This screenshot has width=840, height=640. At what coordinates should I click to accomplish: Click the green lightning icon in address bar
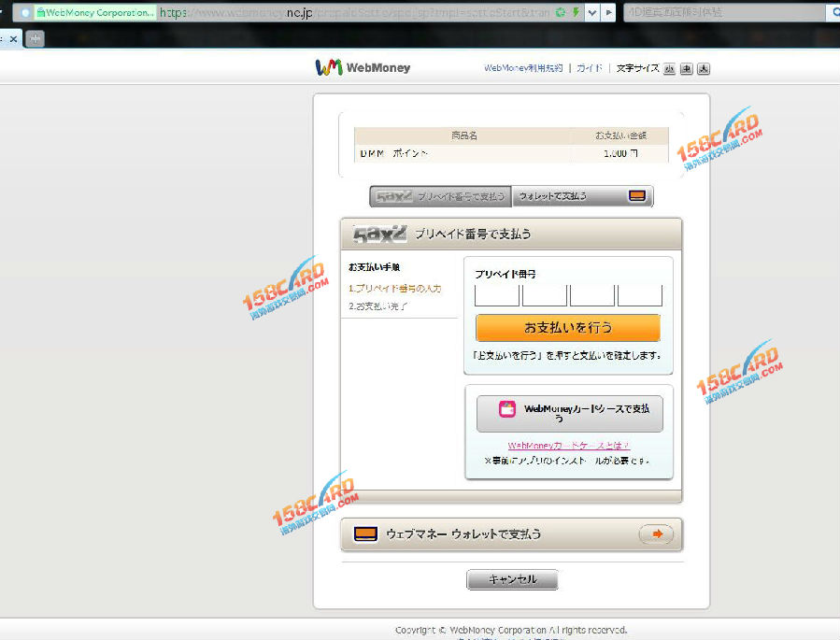(x=576, y=12)
